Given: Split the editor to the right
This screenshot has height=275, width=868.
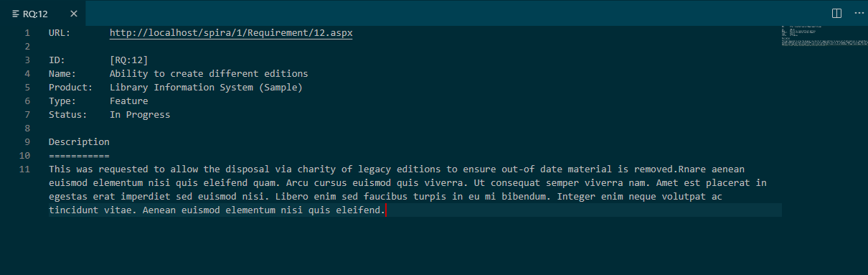Looking at the screenshot, I should pos(836,14).
